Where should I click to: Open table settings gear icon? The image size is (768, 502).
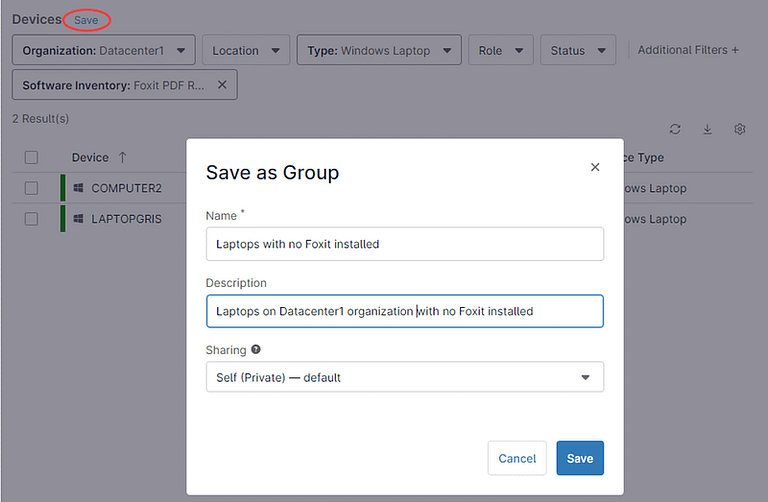click(740, 130)
